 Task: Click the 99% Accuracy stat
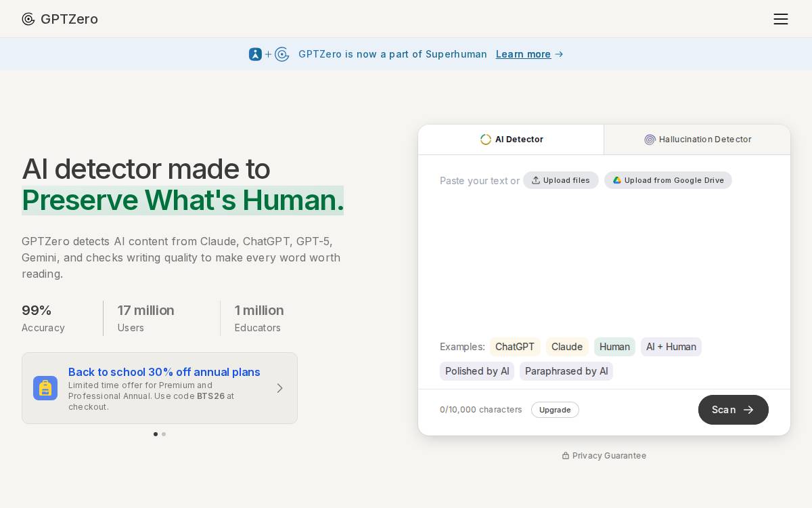pos(43,318)
